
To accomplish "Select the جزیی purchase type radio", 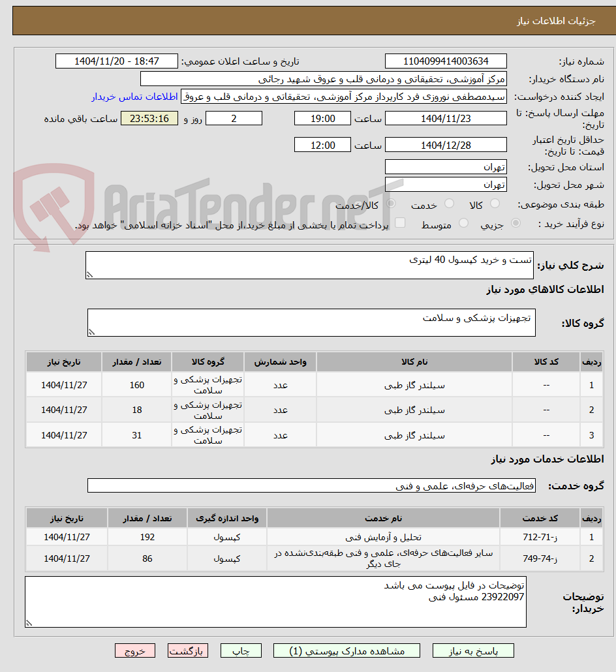I will pos(516,223).
